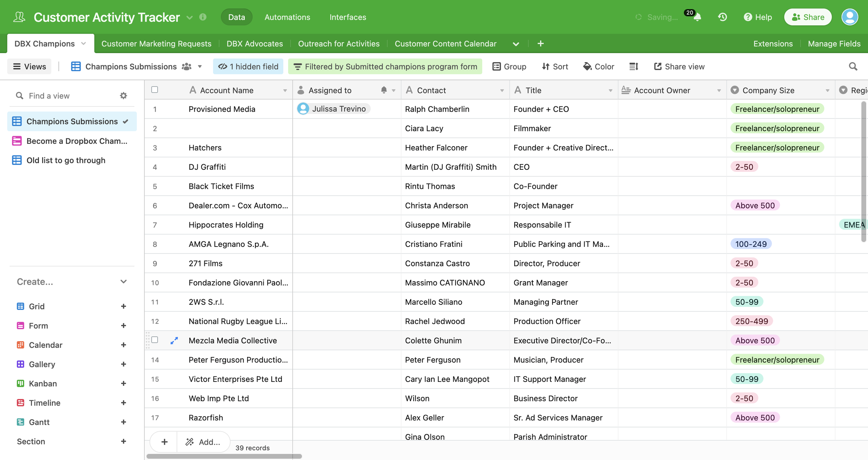
Task: Open Become a Dropbox Champion form view
Action: 72,141
